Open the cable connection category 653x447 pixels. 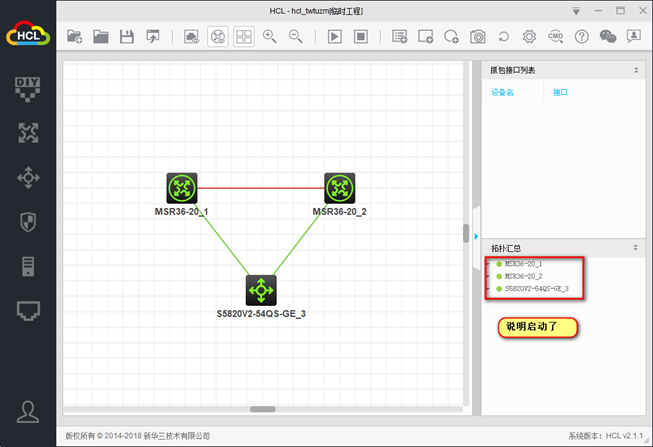coord(28,311)
